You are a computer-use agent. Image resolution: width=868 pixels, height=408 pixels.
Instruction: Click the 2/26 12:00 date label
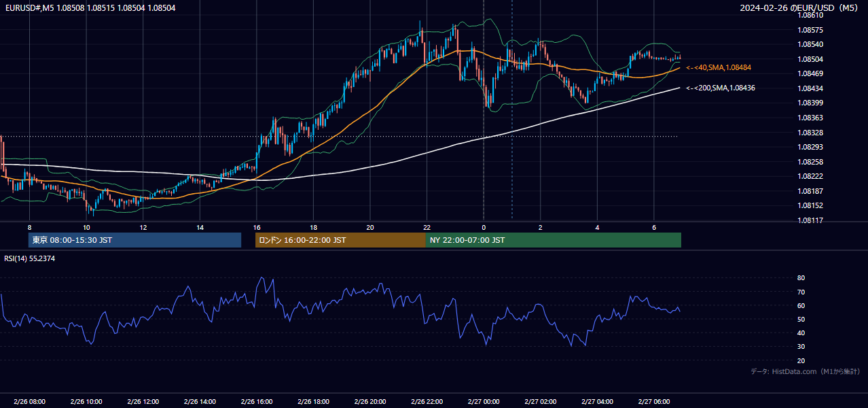[x=143, y=402]
